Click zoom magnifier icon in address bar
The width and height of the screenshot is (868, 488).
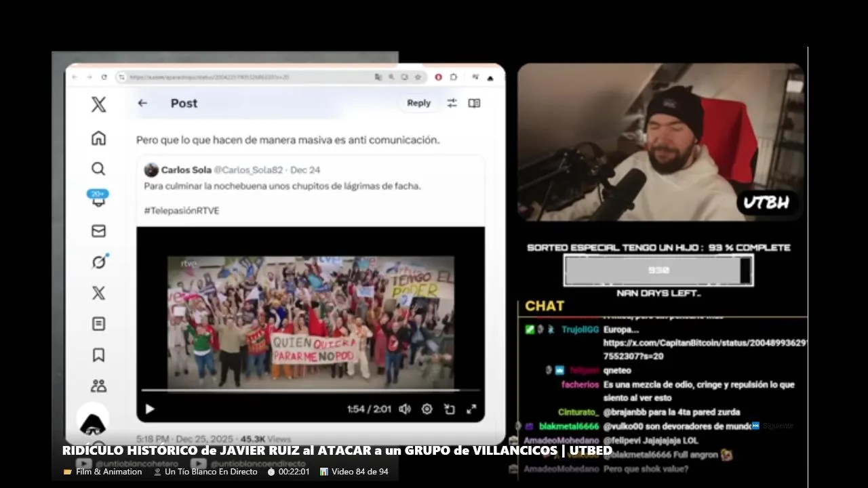pyautogui.click(x=391, y=77)
